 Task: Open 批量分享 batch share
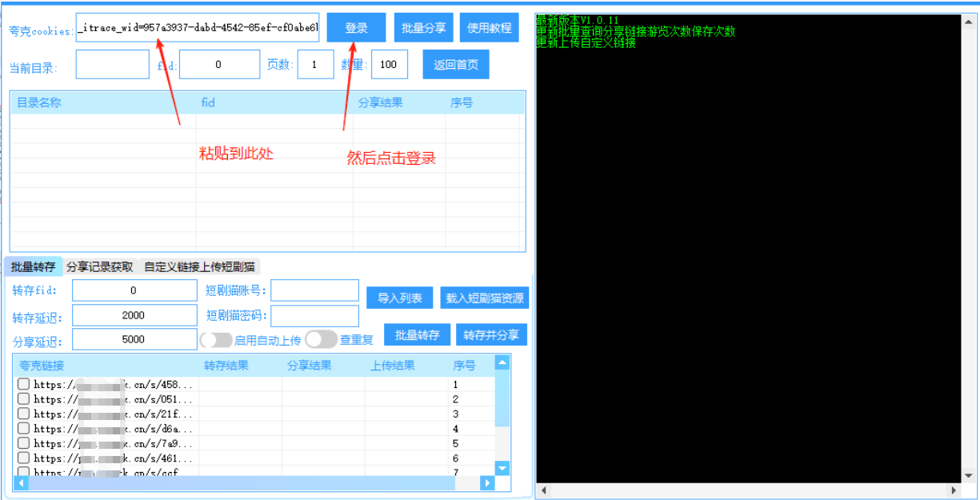pyautogui.click(x=424, y=28)
